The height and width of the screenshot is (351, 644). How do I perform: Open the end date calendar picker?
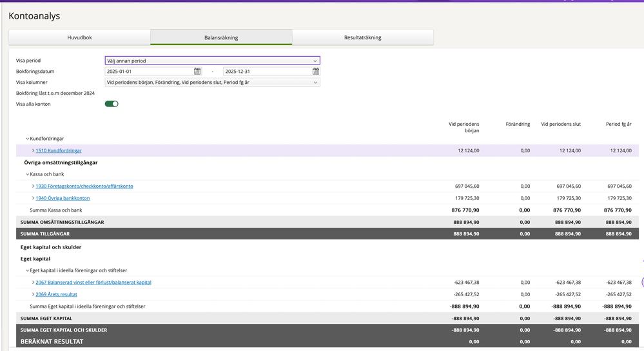coord(316,72)
